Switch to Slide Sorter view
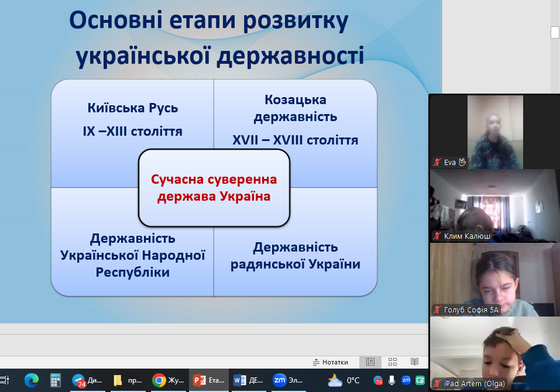The image size is (560, 392). coord(393,362)
